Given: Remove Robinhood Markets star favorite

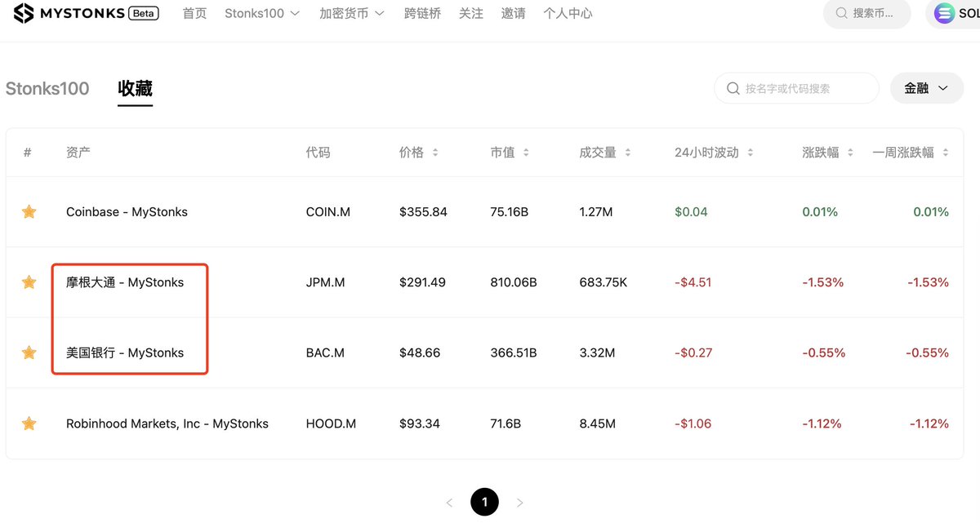Looking at the screenshot, I should 29,423.
